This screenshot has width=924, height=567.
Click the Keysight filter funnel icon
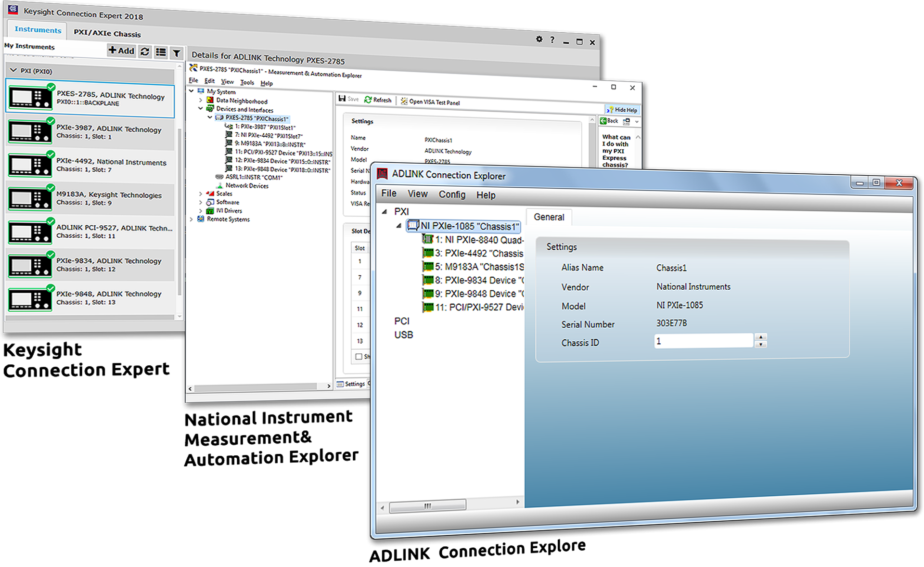[x=177, y=53]
